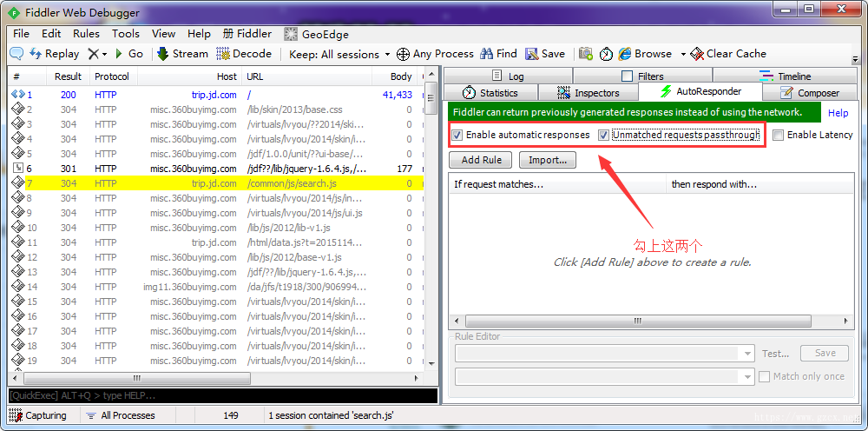Toggle Enable Latency checkbox
The width and height of the screenshot is (868, 431).
(779, 136)
